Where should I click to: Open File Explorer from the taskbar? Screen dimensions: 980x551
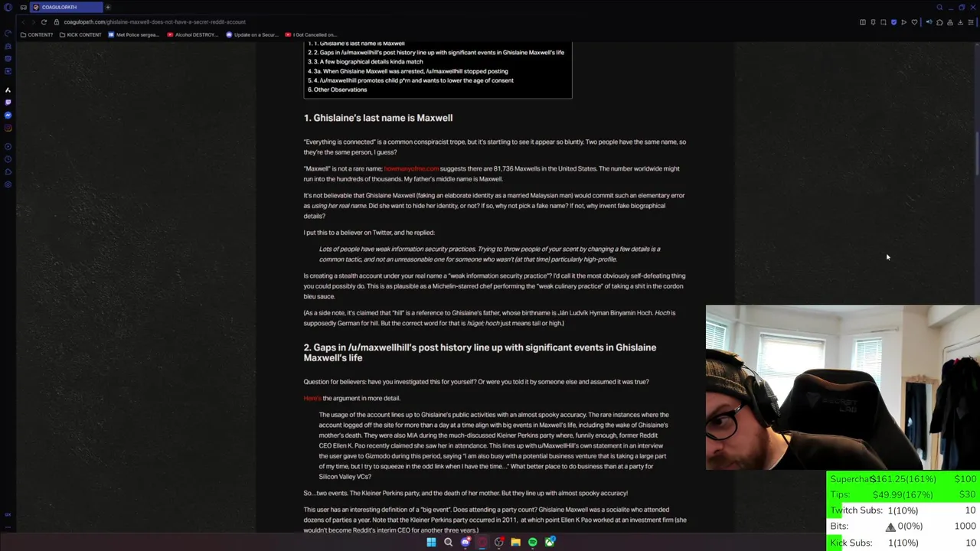[x=515, y=542]
